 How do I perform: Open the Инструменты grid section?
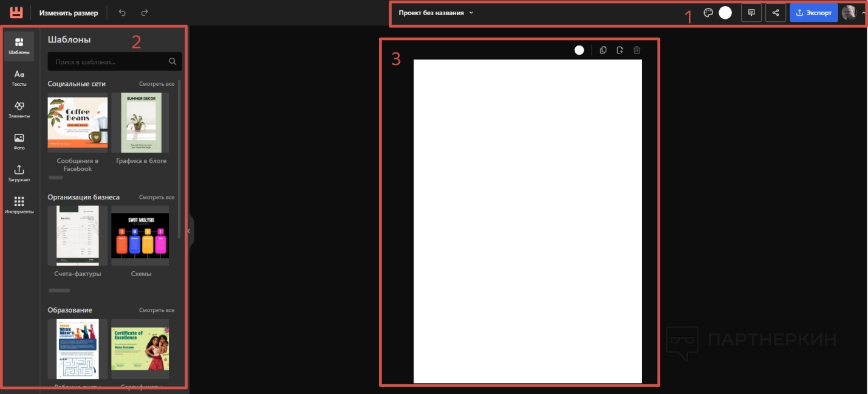[x=19, y=205]
